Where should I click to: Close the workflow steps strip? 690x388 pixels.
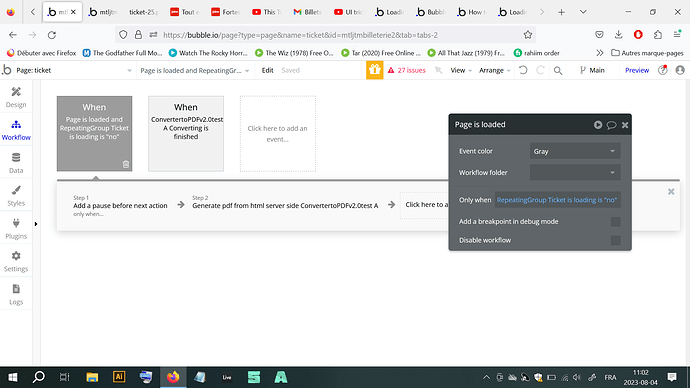point(671,191)
